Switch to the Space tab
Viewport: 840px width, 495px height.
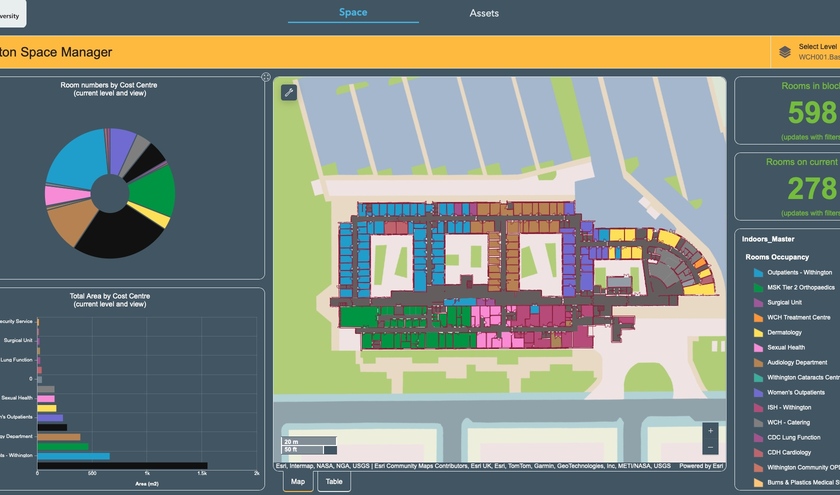(x=353, y=13)
